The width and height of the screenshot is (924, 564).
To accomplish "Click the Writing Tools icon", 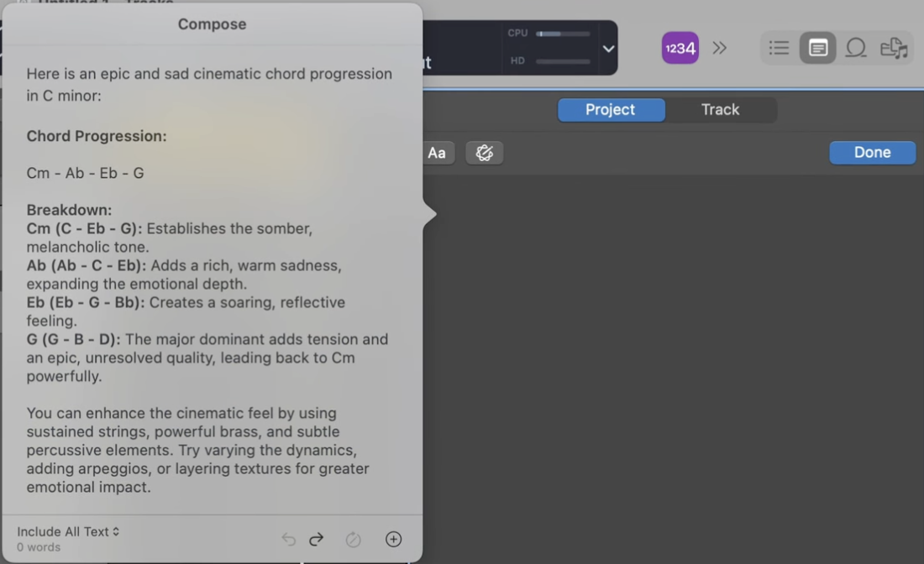I will click(485, 153).
